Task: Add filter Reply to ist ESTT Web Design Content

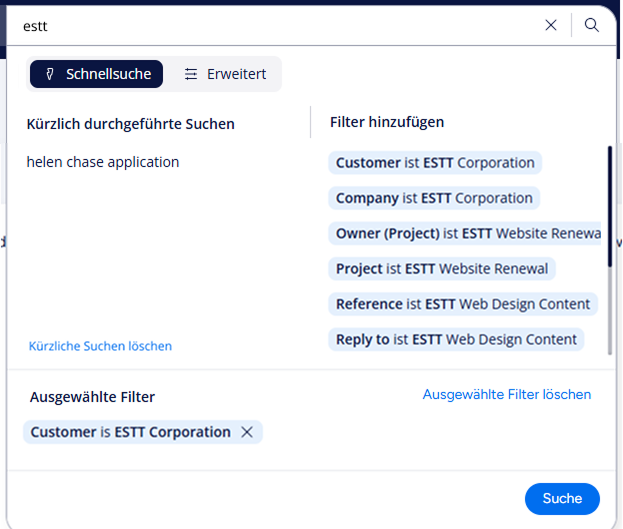Action: (456, 339)
